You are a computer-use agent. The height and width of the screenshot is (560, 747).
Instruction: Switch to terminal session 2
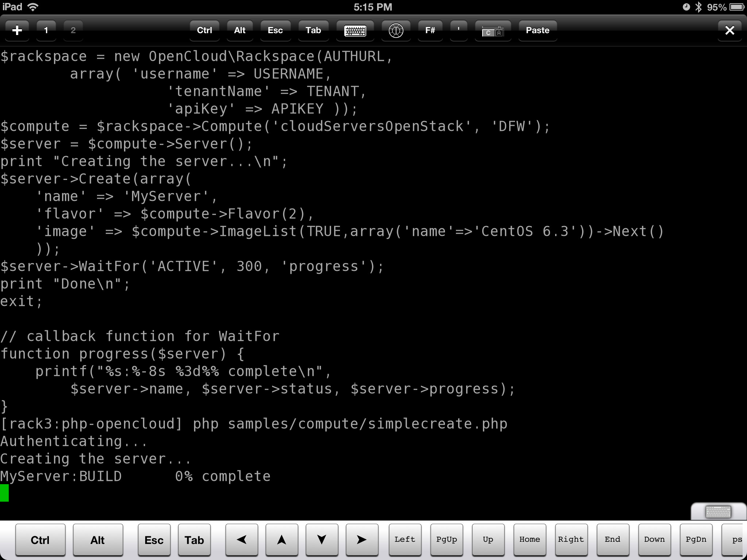pos(73,30)
